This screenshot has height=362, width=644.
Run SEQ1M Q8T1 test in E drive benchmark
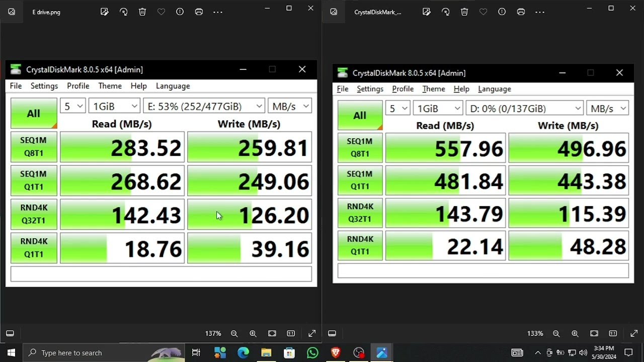pos(34,147)
